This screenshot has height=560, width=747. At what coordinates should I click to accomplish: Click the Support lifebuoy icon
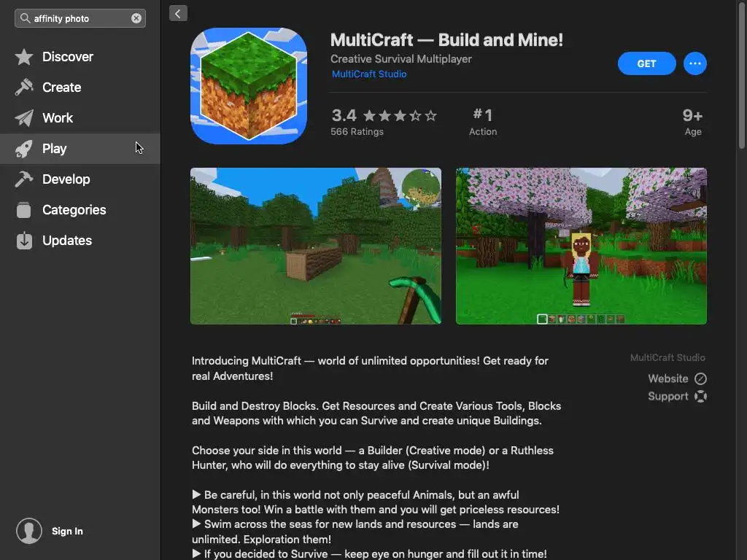(x=700, y=396)
